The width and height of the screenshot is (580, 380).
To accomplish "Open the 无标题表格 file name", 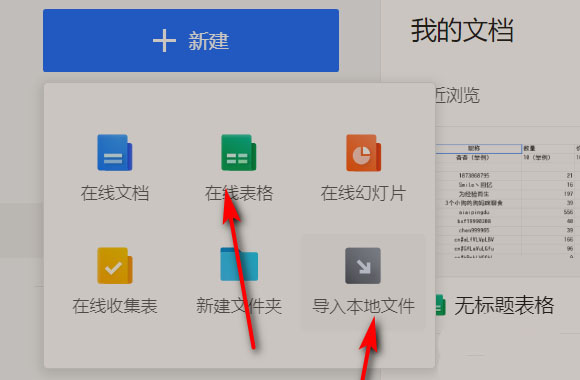I will point(504,305).
